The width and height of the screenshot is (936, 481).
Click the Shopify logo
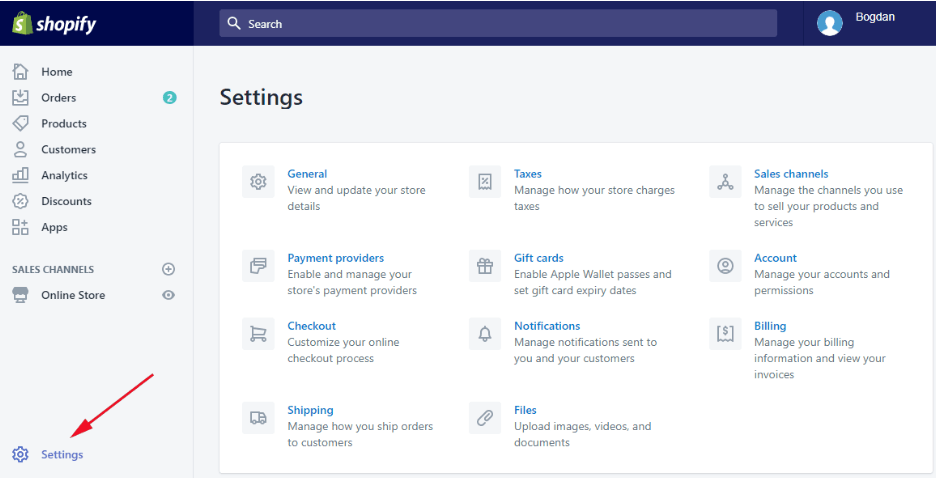(x=54, y=24)
